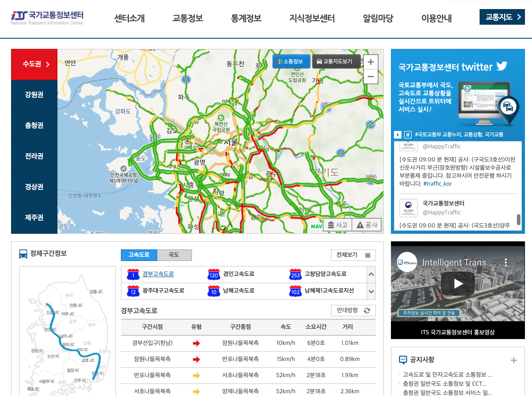Screen dimensions: 532x396
Task: Open the video three-dot options menu
Action: click(x=506, y=262)
